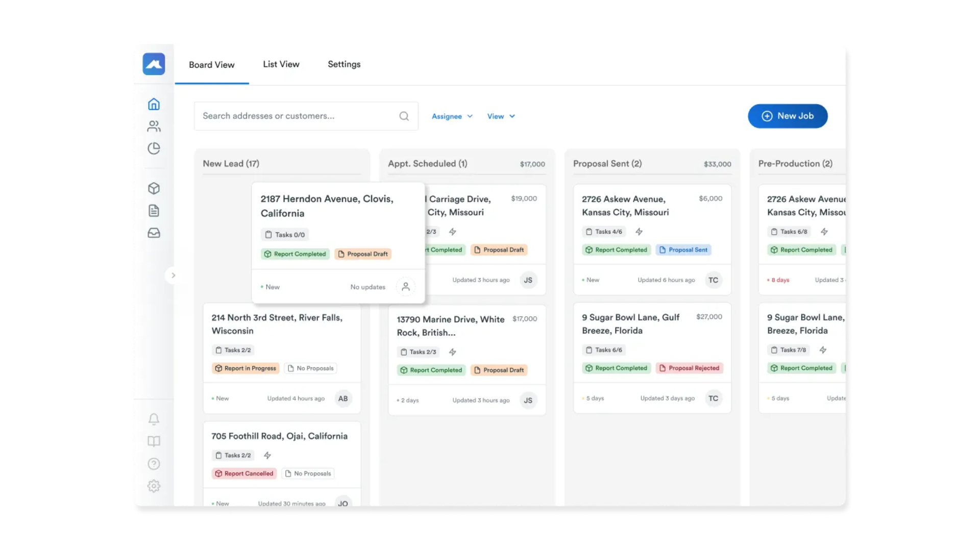Image resolution: width=980 pixels, height=551 pixels.
Task: Click TC avatar on 9 Sugar Bowl Lane card
Action: (713, 398)
